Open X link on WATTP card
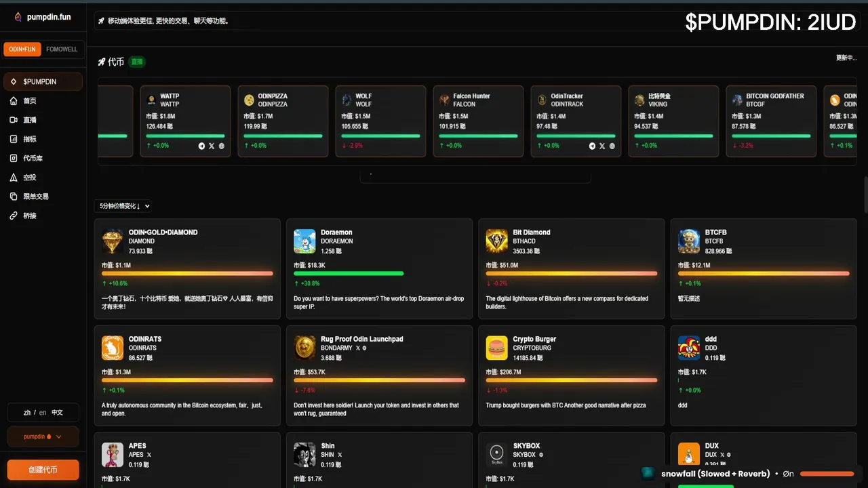The width and height of the screenshot is (868, 488). tap(212, 146)
